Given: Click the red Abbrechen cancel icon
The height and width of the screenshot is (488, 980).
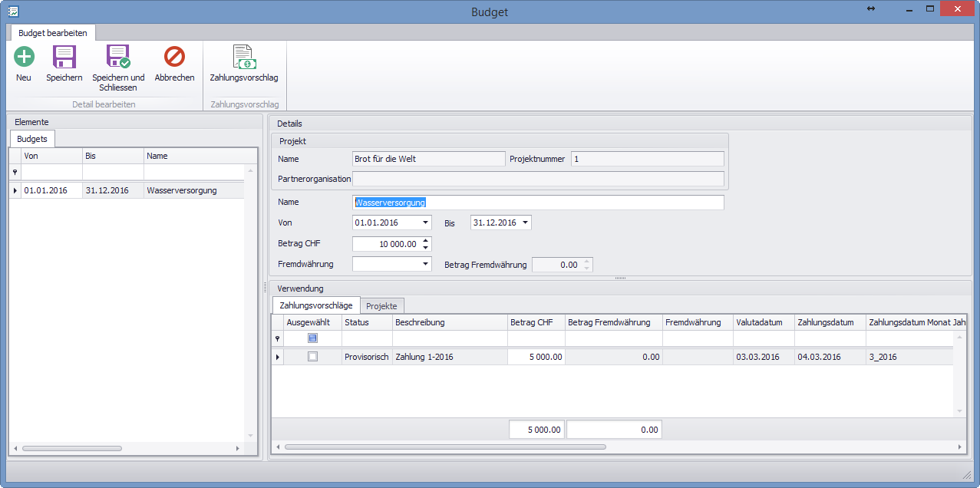Looking at the screenshot, I should pyautogui.click(x=174, y=57).
